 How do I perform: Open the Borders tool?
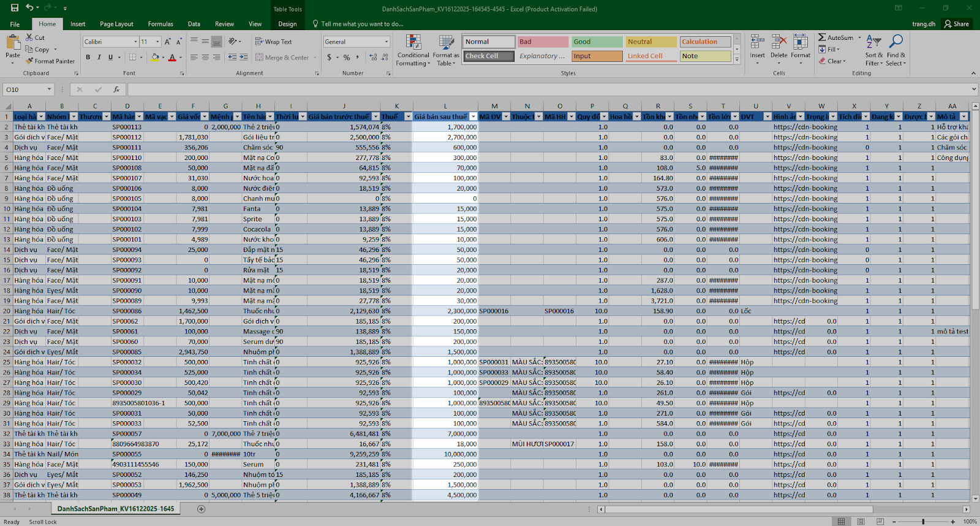pyautogui.click(x=132, y=57)
